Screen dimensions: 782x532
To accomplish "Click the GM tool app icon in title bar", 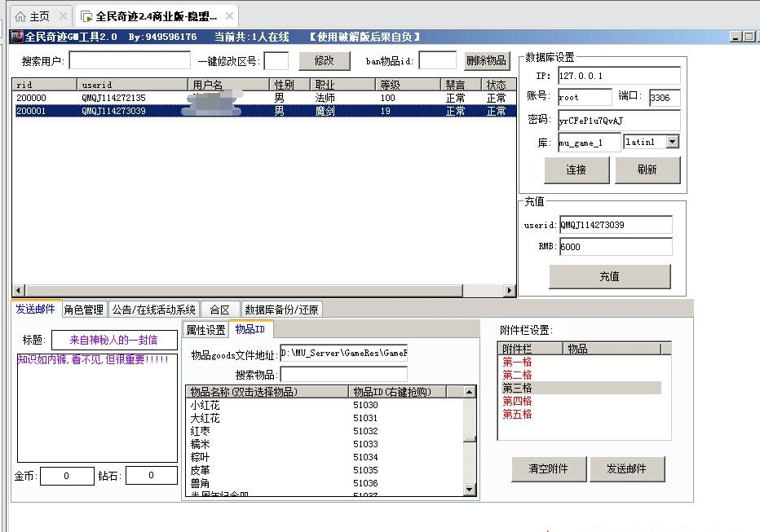I will [x=16, y=37].
